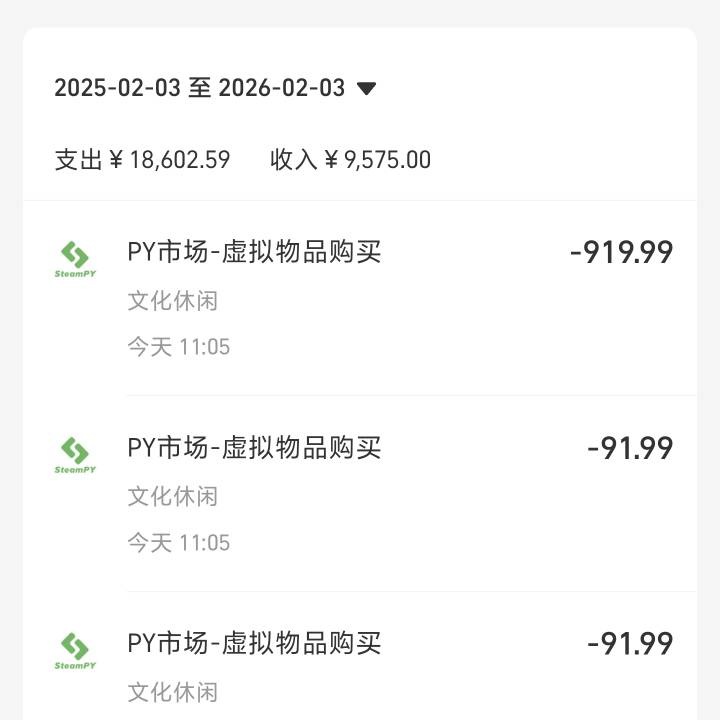Click 今天 11:05 timestamp of the second transaction
The image size is (720, 720).
pyautogui.click(x=178, y=543)
